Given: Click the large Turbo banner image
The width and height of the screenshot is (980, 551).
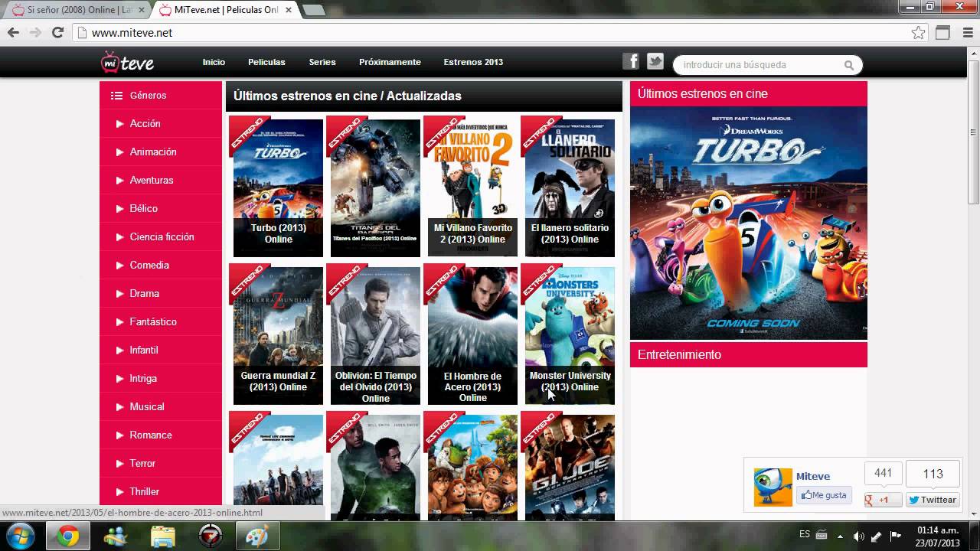Looking at the screenshot, I should coord(749,223).
